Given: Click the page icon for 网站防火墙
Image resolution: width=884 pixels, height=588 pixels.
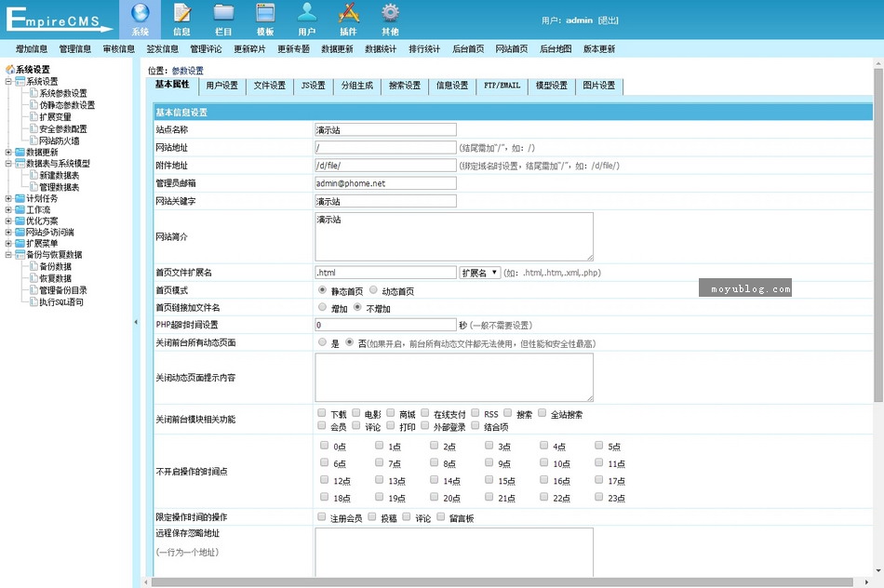Looking at the screenshot, I should pos(33,140).
